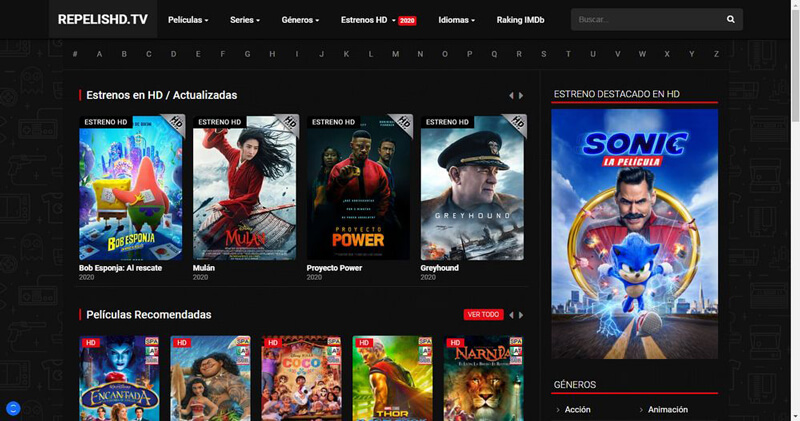
Task: Filter titles by letter S
Action: pyautogui.click(x=543, y=54)
